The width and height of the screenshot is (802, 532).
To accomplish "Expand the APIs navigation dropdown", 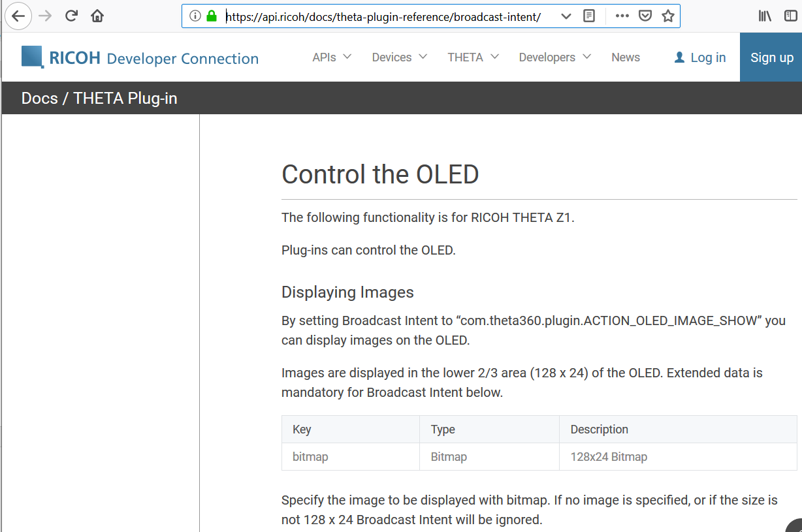I will [x=332, y=57].
